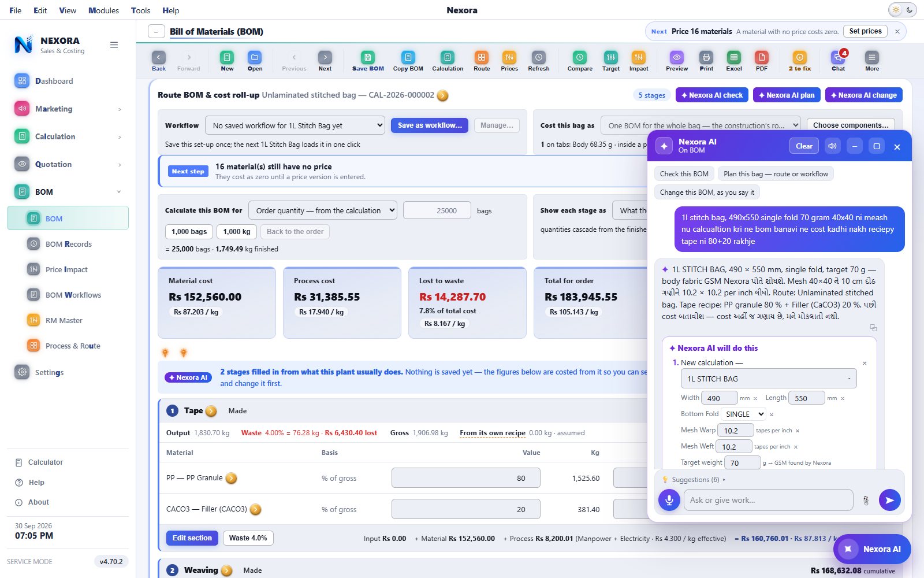Open the Bottom Fold SINGLE dropdown
This screenshot has height=578, width=924.
coord(744,414)
